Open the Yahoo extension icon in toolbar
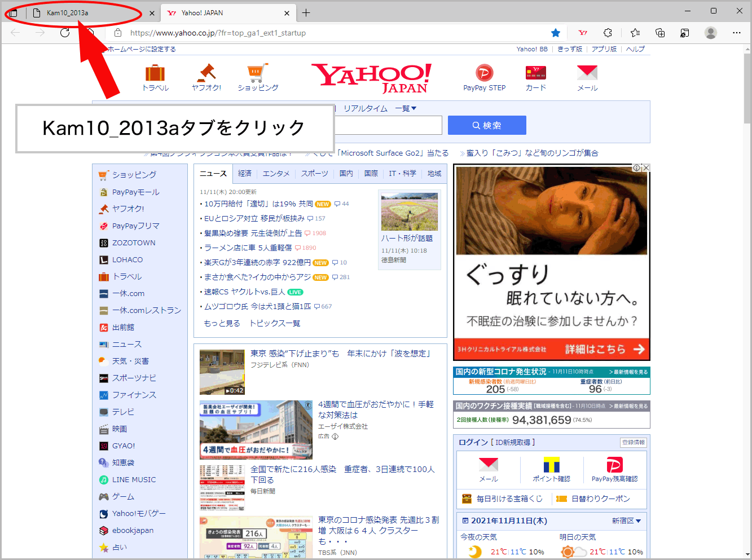Viewport: 752px width, 560px height. tap(583, 33)
